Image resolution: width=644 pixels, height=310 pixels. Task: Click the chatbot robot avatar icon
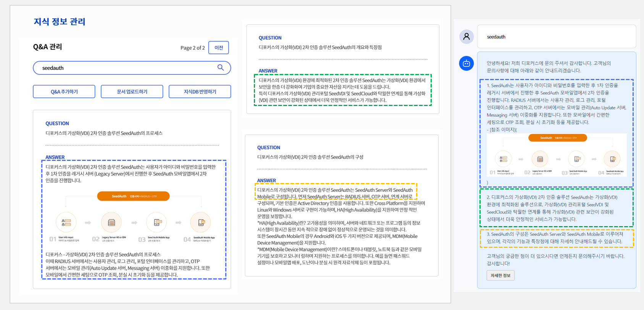pos(466,63)
